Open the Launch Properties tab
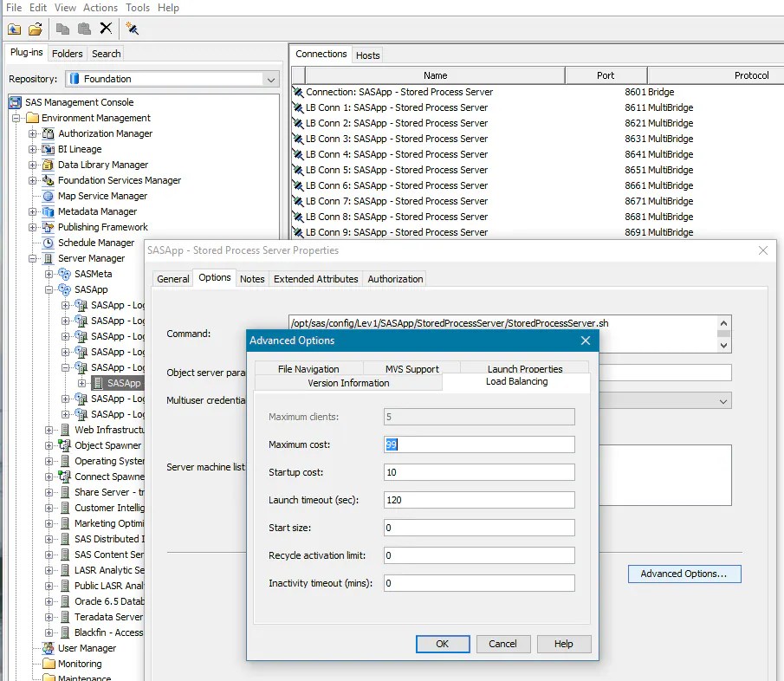The width and height of the screenshot is (784, 681). tap(524, 368)
